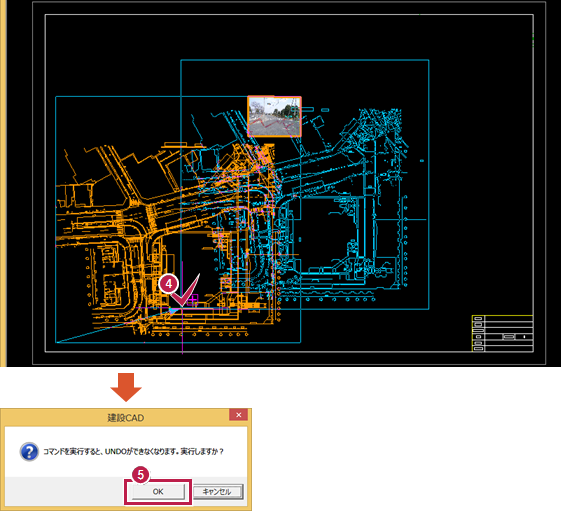Click the small magenta square near the crosshair
Image resolution: width=561 pixels, height=511 pixels.
193,299
